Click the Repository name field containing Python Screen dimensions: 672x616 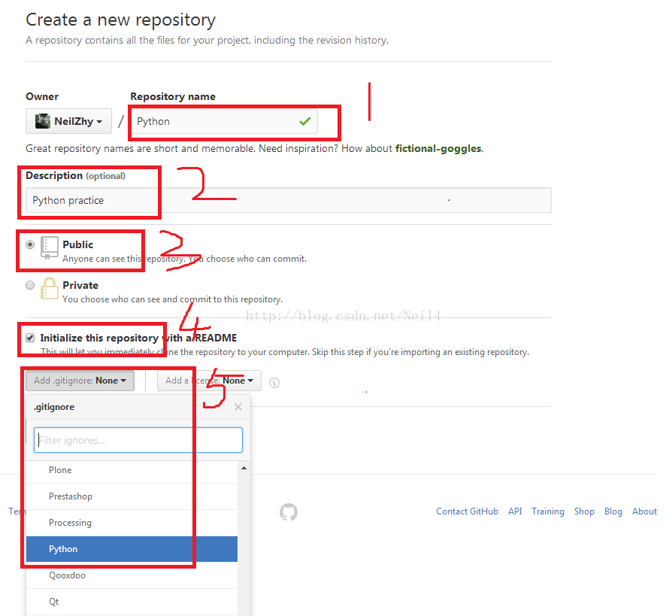(224, 121)
